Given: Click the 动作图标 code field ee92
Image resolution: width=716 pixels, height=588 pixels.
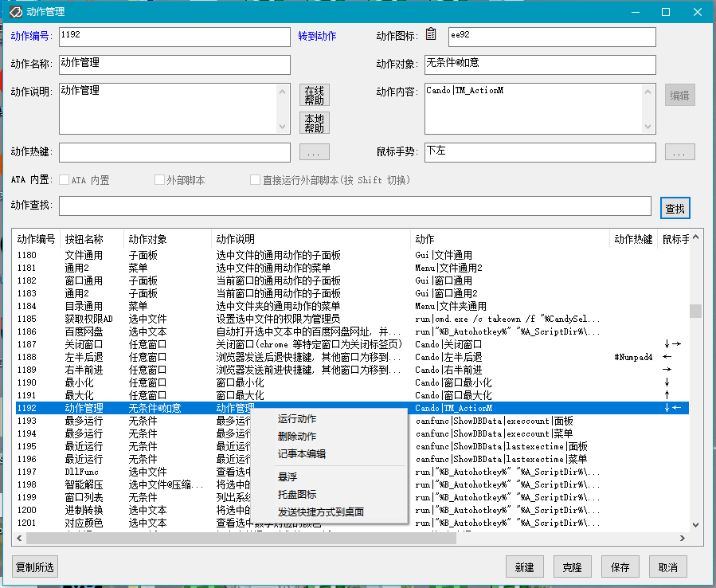Looking at the screenshot, I should point(552,37).
